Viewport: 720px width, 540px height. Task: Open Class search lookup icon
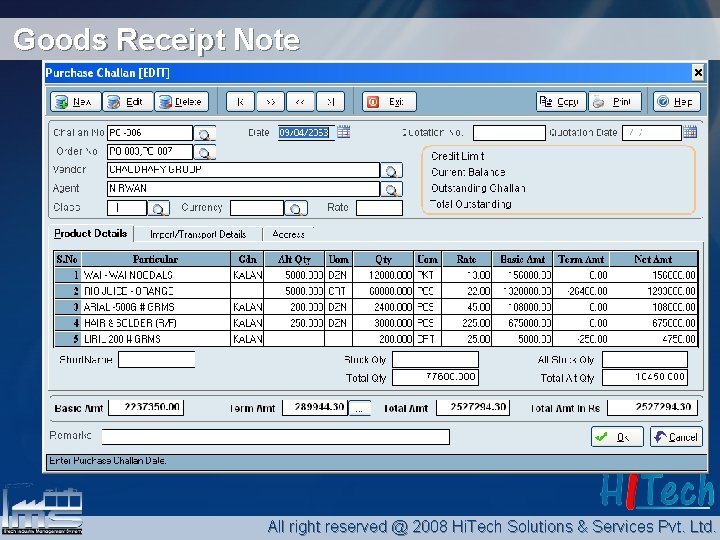pyautogui.click(x=158, y=208)
